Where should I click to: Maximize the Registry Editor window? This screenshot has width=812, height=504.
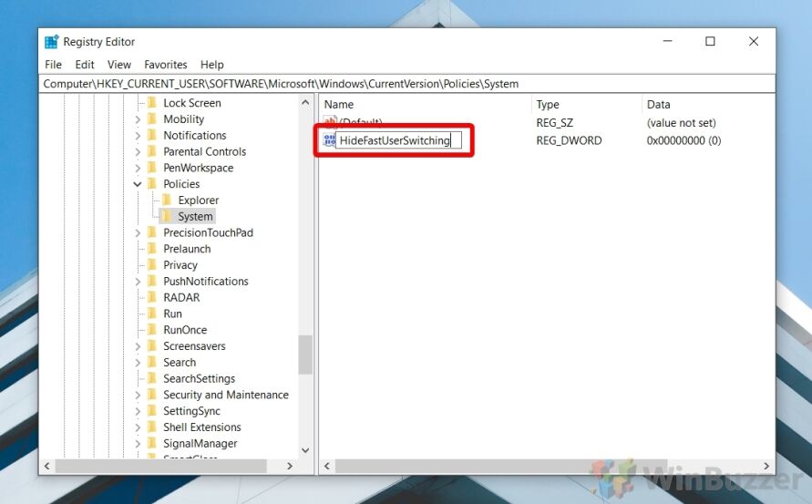click(710, 41)
